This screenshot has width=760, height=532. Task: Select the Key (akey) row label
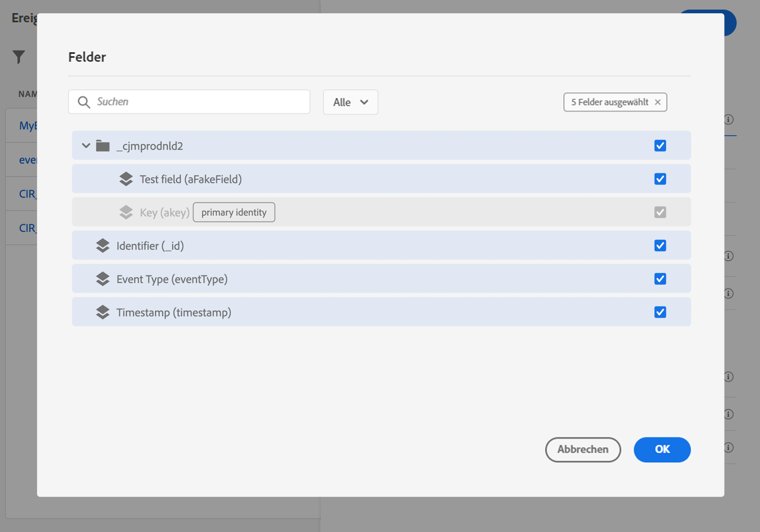coord(165,213)
